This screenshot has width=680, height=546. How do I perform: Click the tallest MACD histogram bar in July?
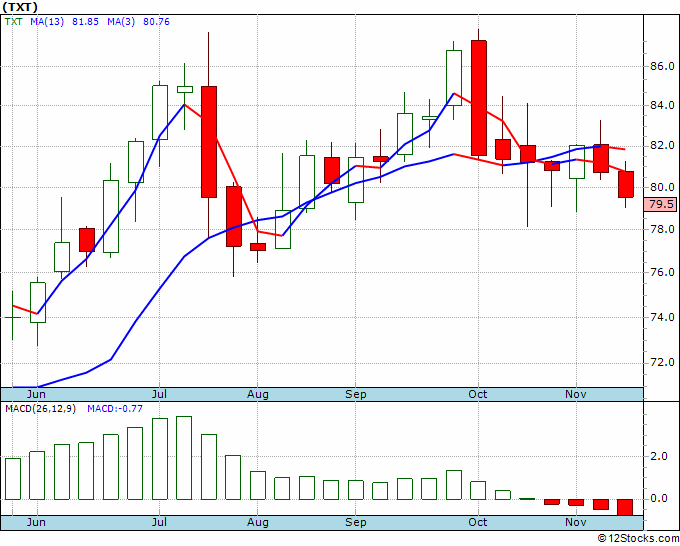tap(184, 458)
